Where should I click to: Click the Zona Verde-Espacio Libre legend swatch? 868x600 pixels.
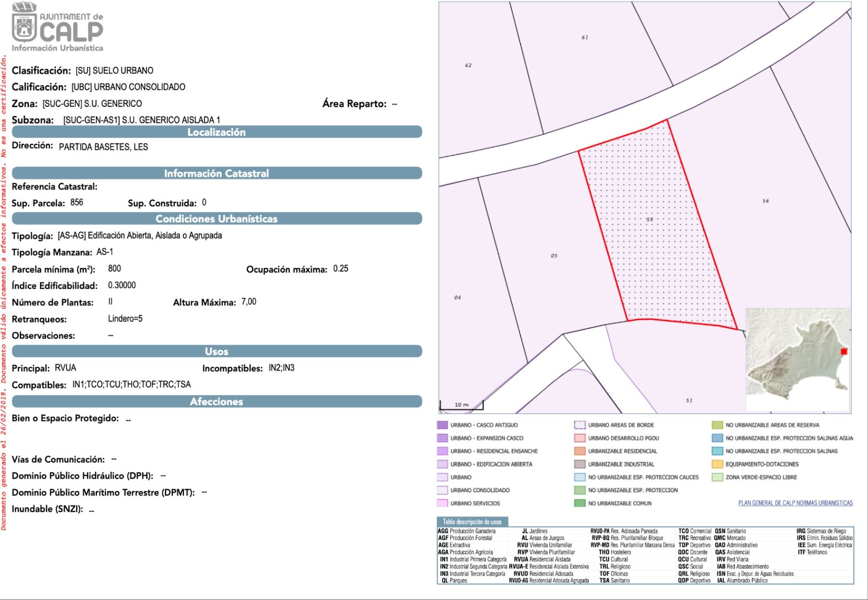(717, 477)
